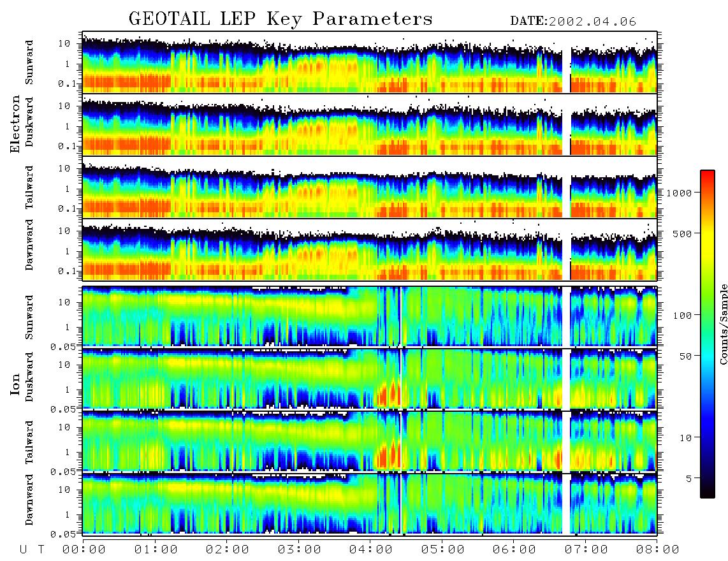Click the 5 value on the colorbar
Screen dimensions: 728x561
pyautogui.click(x=689, y=479)
